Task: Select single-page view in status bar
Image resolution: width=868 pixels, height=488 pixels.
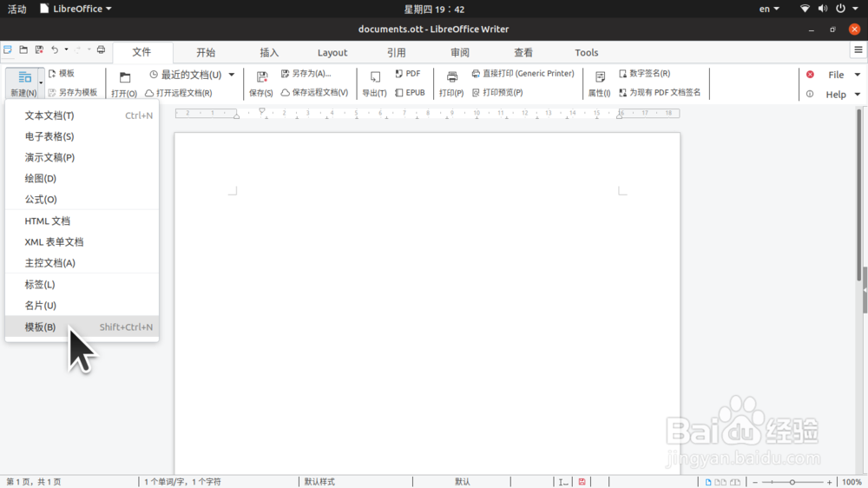Action: pyautogui.click(x=708, y=482)
